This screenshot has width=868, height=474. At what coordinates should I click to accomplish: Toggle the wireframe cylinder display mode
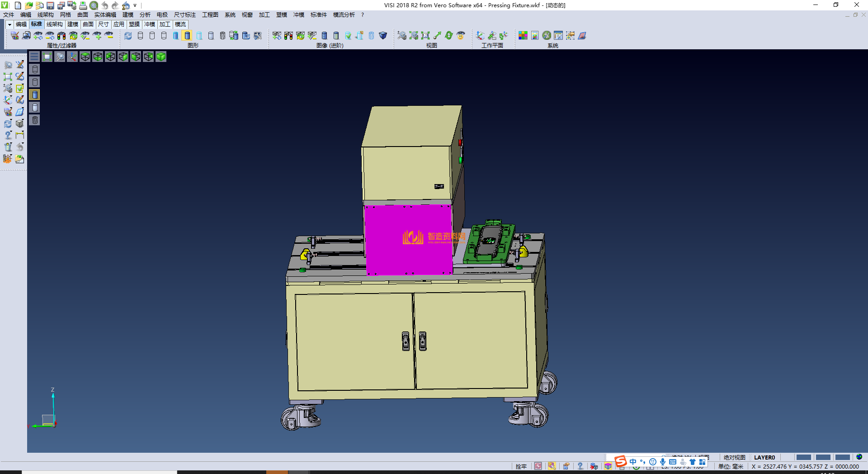(x=140, y=36)
